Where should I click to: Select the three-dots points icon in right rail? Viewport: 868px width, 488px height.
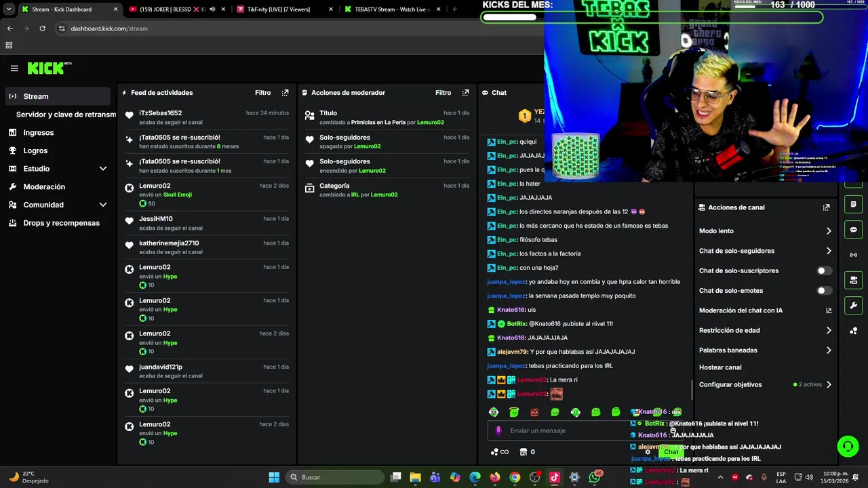click(x=853, y=330)
